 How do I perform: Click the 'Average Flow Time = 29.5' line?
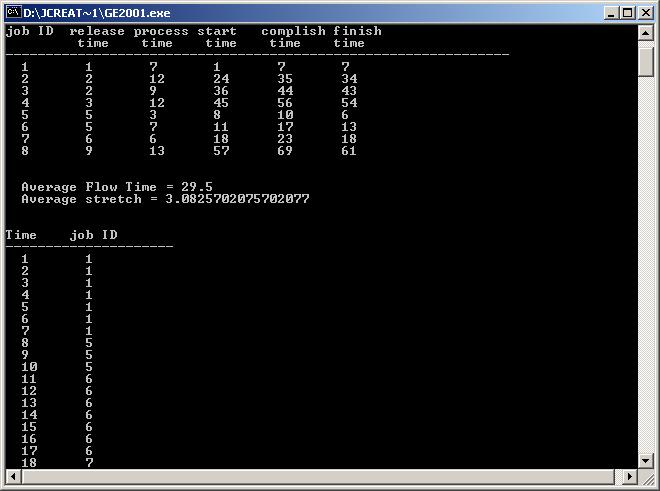pyautogui.click(x=117, y=187)
